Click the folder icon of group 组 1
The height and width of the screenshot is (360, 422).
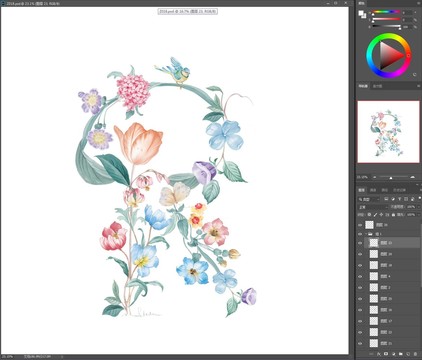[x=370, y=234]
